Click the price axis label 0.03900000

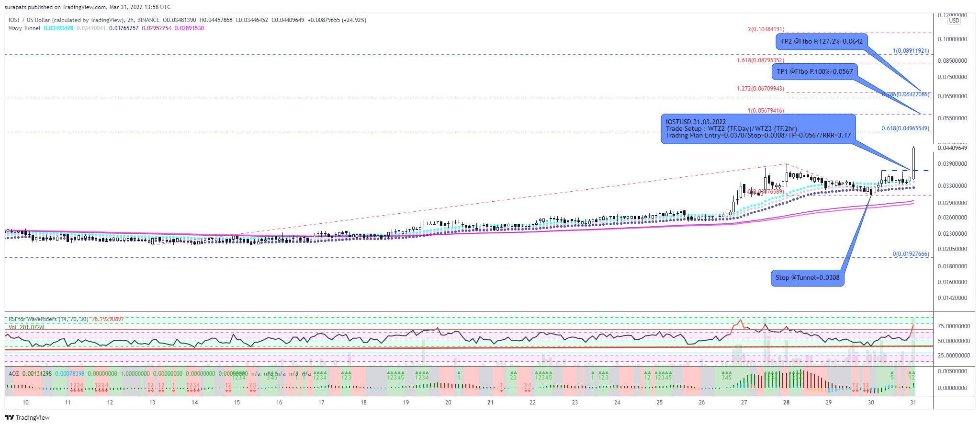coord(952,164)
